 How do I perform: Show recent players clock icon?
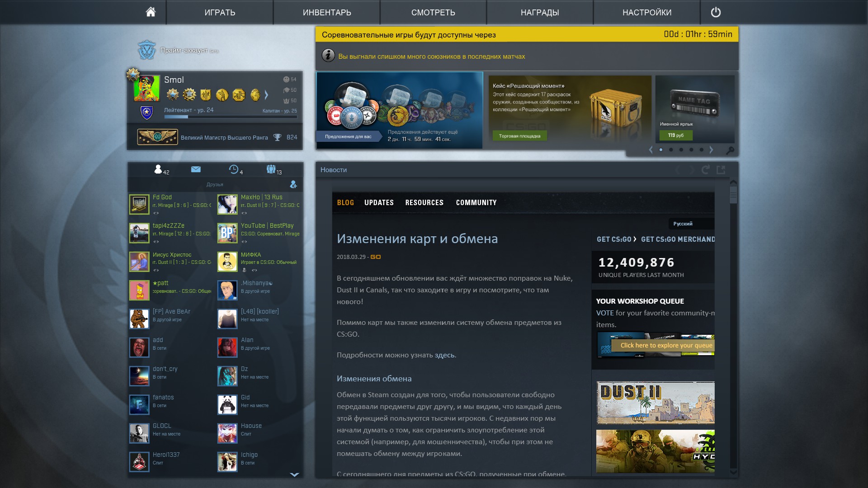234,169
